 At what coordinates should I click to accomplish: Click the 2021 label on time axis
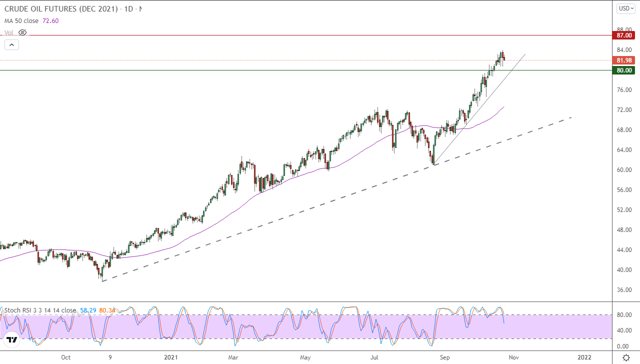[x=171, y=357]
